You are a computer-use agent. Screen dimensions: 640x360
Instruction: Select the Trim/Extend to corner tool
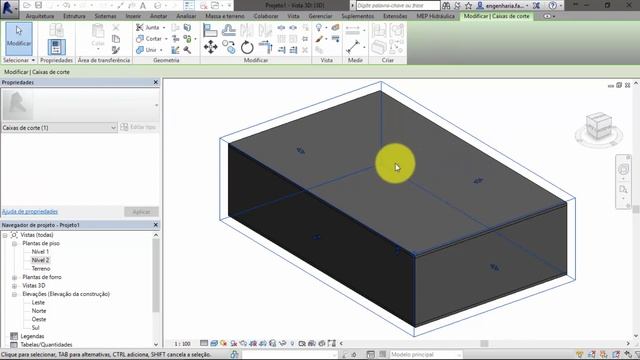(x=265, y=47)
